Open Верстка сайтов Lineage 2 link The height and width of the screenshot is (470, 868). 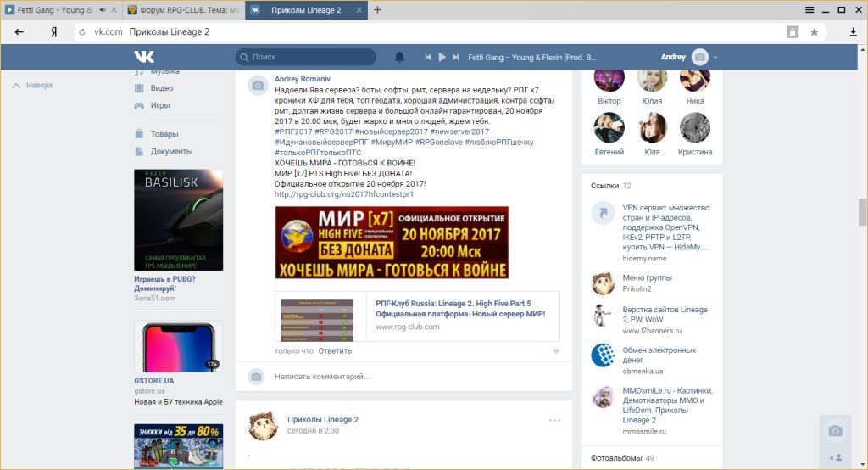pyautogui.click(x=665, y=314)
